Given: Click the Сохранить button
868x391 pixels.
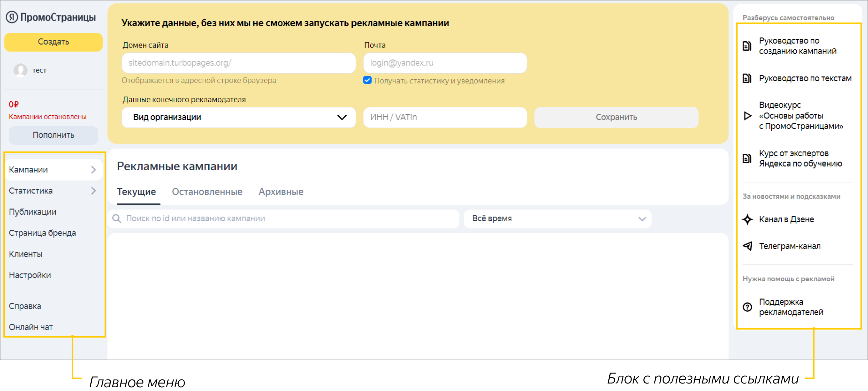Looking at the screenshot, I should (x=616, y=117).
